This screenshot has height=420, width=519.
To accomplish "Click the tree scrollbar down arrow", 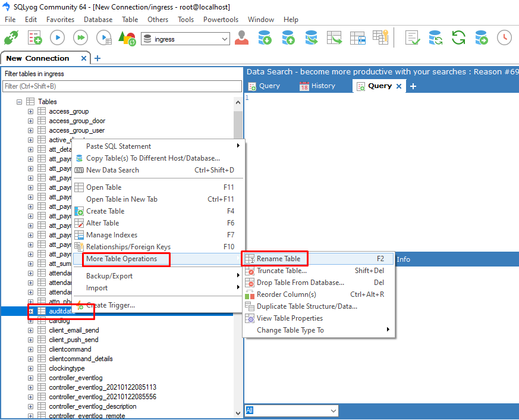I will click(x=238, y=413).
